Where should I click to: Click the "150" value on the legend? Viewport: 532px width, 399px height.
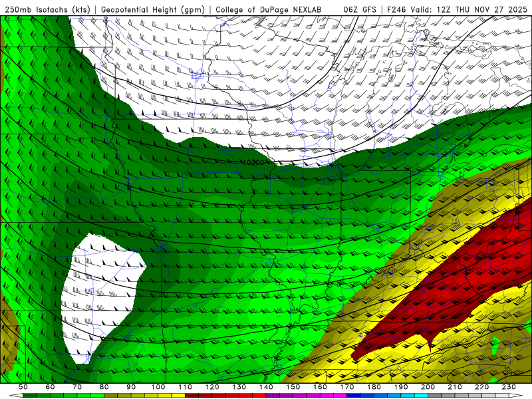(293, 387)
